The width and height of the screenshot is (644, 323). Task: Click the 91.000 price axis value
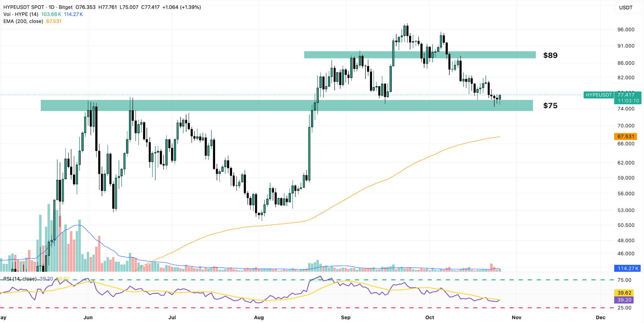pos(626,46)
